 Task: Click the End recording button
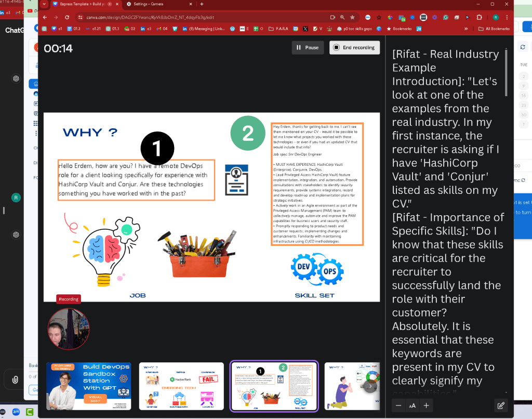coord(354,47)
